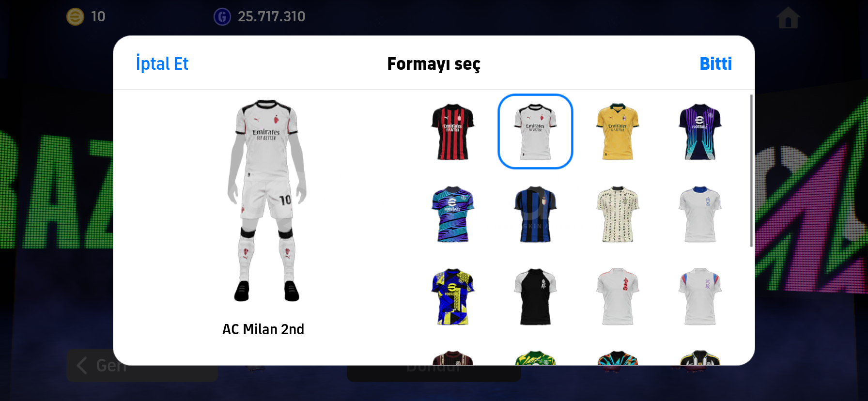Pick the purple and teal eFootball jersey
The height and width of the screenshot is (401, 868).
point(700,132)
